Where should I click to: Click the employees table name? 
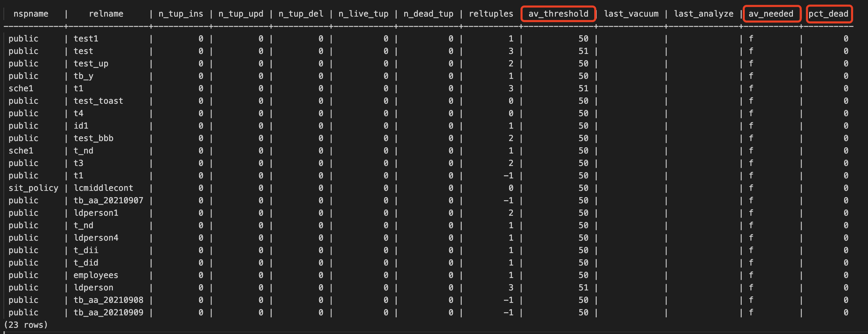click(96, 275)
